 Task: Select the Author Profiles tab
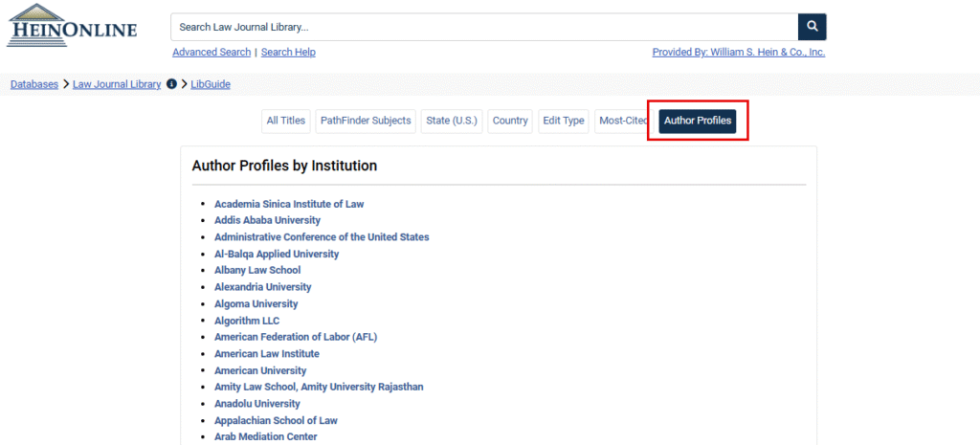(698, 121)
